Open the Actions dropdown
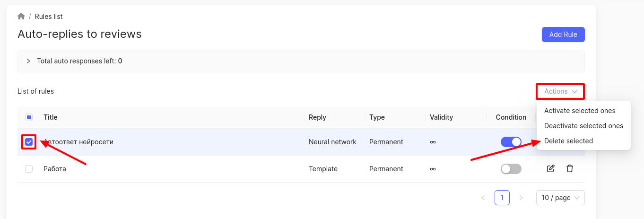This screenshot has width=644, height=219. pyautogui.click(x=560, y=91)
